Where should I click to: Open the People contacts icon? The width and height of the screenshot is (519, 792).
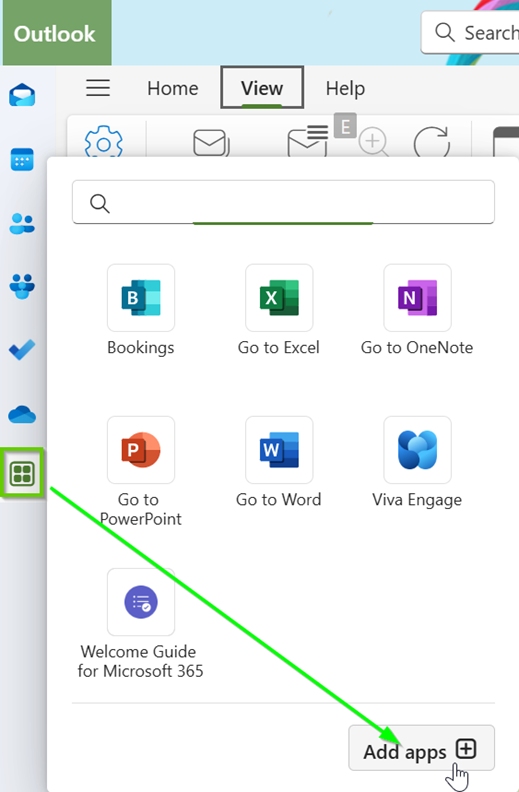tap(22, 223)
